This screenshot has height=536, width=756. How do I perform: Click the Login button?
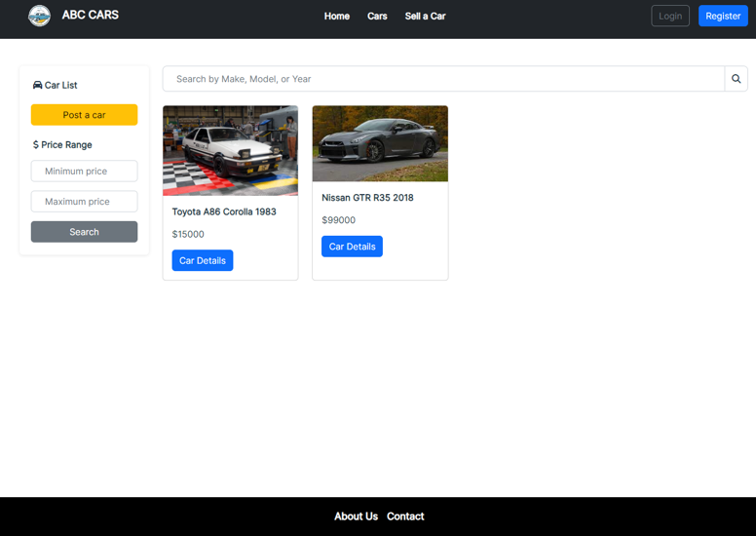point(670,16)
